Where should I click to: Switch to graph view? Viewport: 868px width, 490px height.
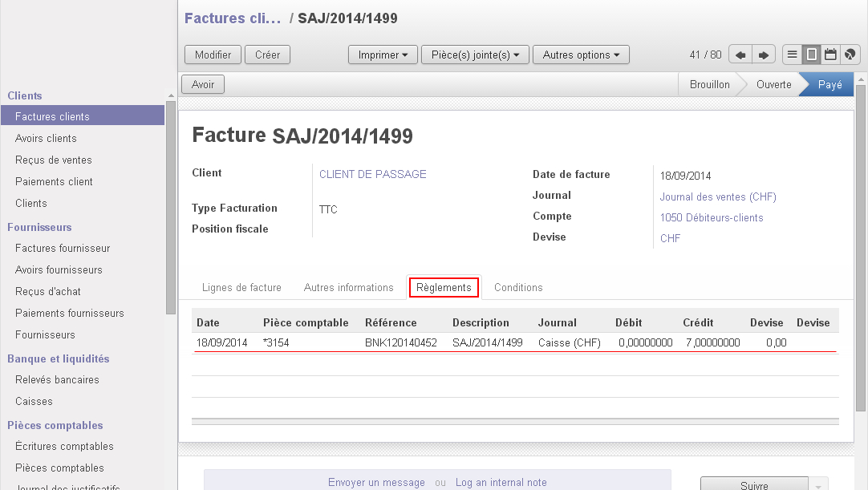click(x=850, y=55)
